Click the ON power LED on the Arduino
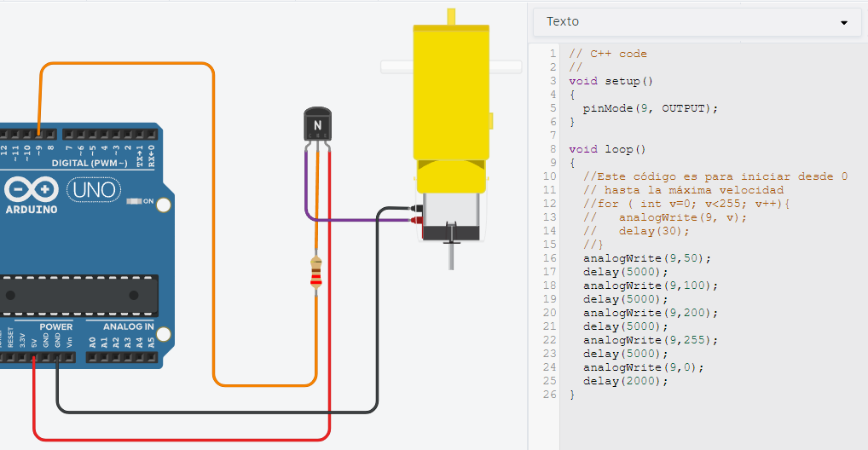 tap(134, 202)
